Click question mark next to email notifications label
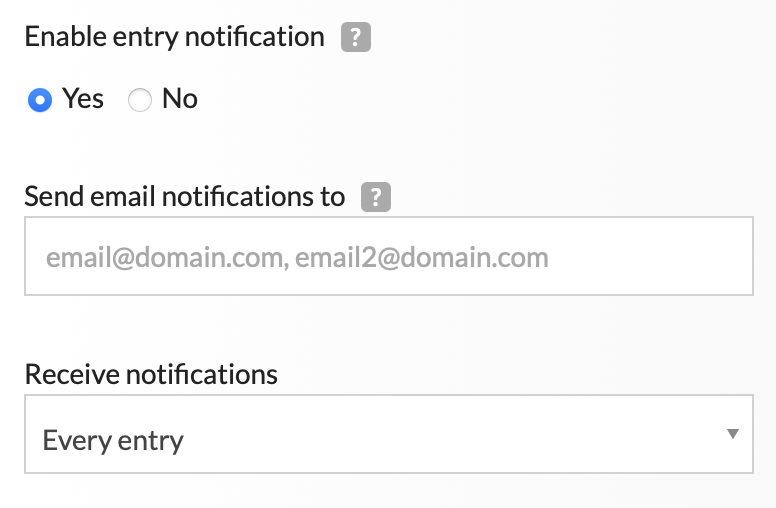 pyautogui.click(x=376, y=197)
